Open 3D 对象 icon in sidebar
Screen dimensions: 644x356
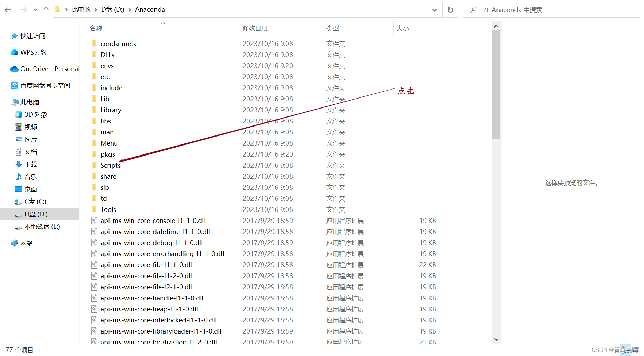pyautogui.click(x=19, y=114)
